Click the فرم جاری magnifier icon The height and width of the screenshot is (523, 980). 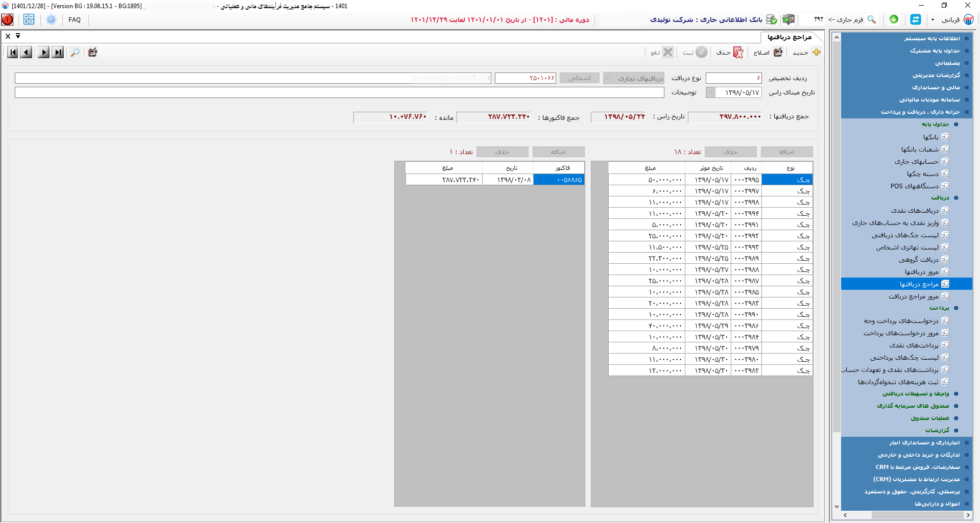(x=872, y=19)
